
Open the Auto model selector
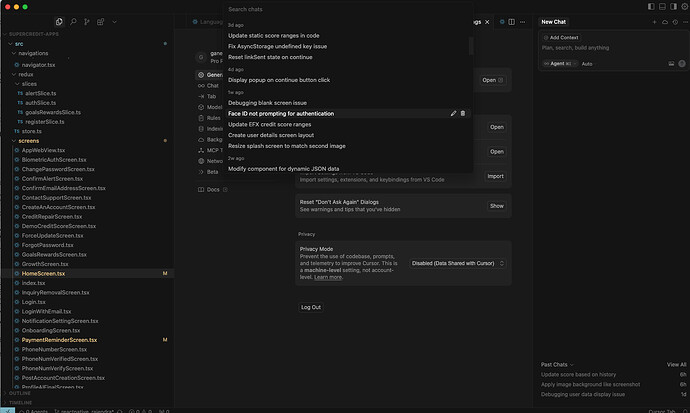[587, 64]
